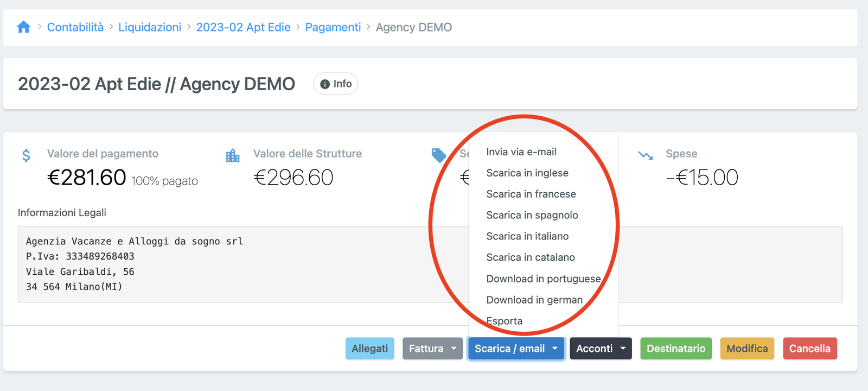Click the blue tag icon

click(438, 155)
